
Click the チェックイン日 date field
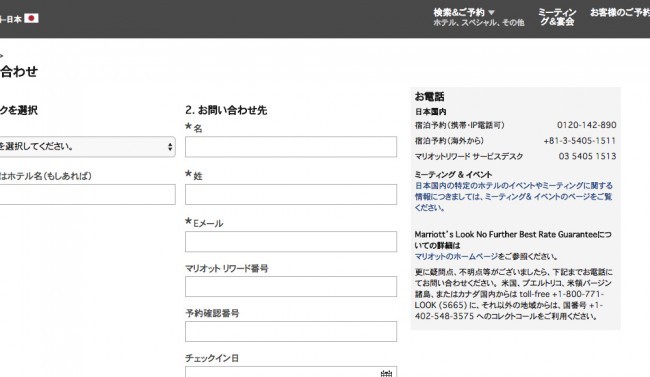[291, 372]
